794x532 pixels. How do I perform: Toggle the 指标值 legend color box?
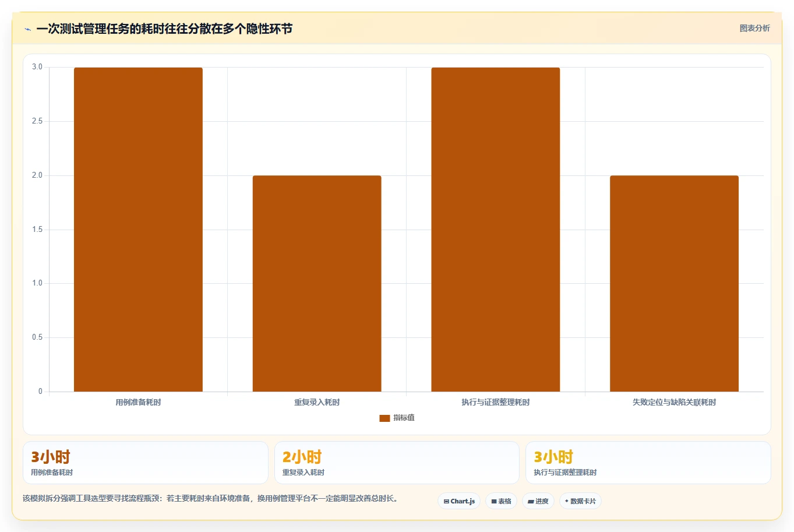point(384,418)
